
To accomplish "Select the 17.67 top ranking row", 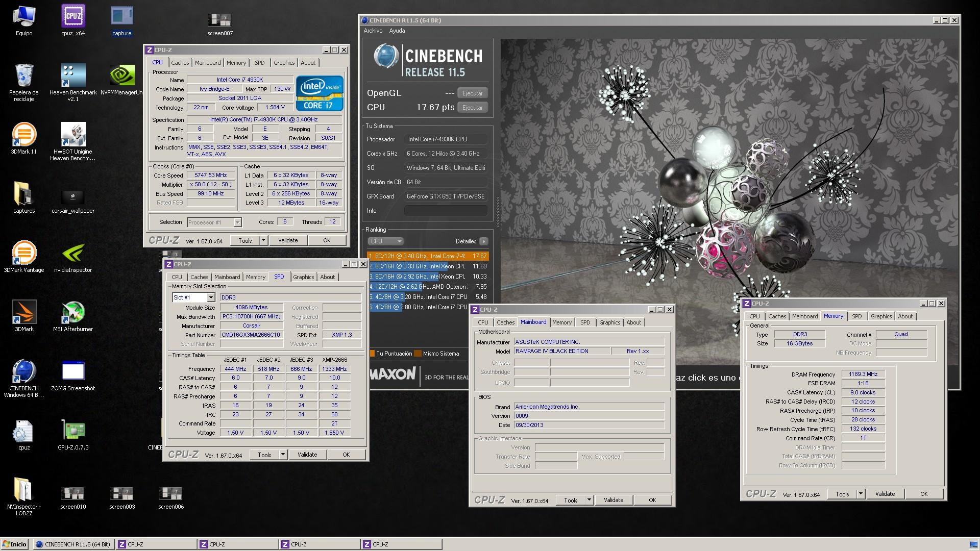I will (428, 256).
